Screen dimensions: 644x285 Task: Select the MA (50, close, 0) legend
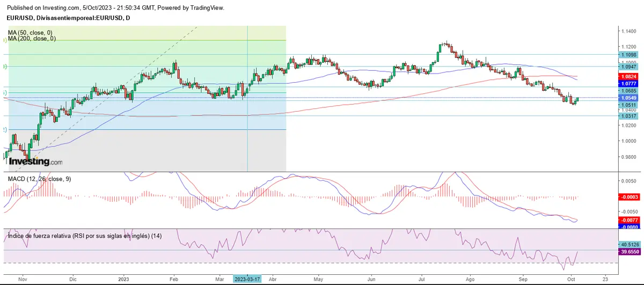31,33
